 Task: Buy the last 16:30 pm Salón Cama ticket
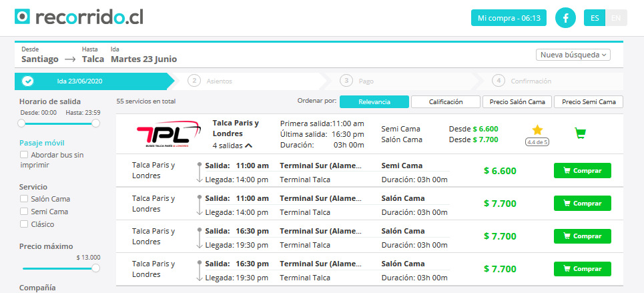[x=583, y=269]
